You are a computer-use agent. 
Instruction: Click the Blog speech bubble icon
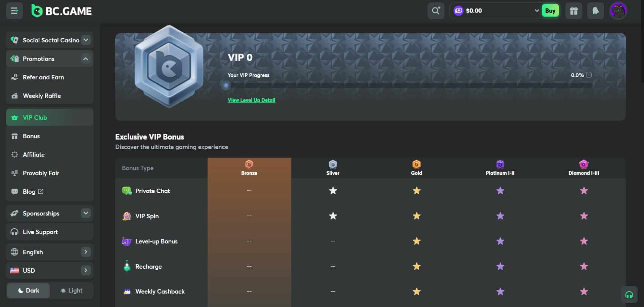[x=14, y=192]
